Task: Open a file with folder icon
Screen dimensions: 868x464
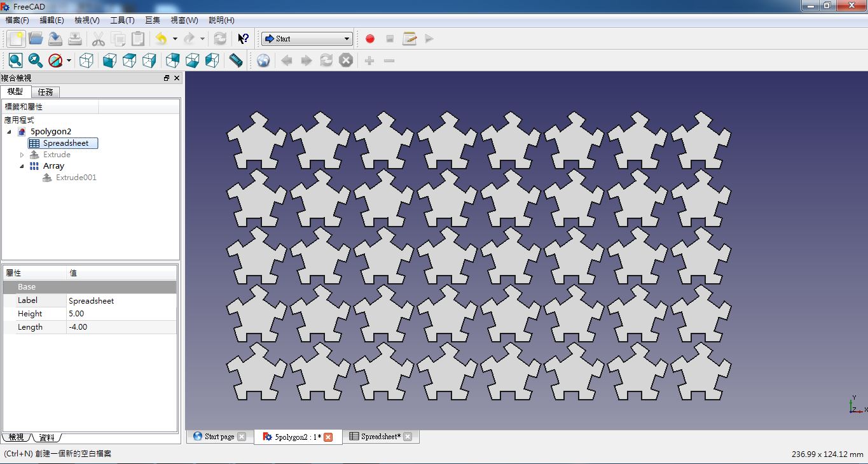Action: point(36,39)
